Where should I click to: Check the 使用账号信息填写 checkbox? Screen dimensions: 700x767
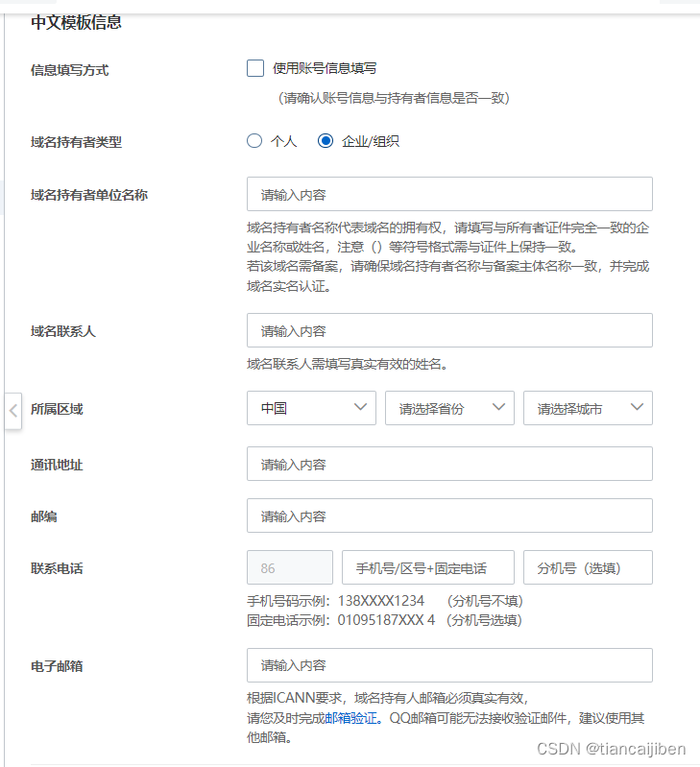pos(255,68)
